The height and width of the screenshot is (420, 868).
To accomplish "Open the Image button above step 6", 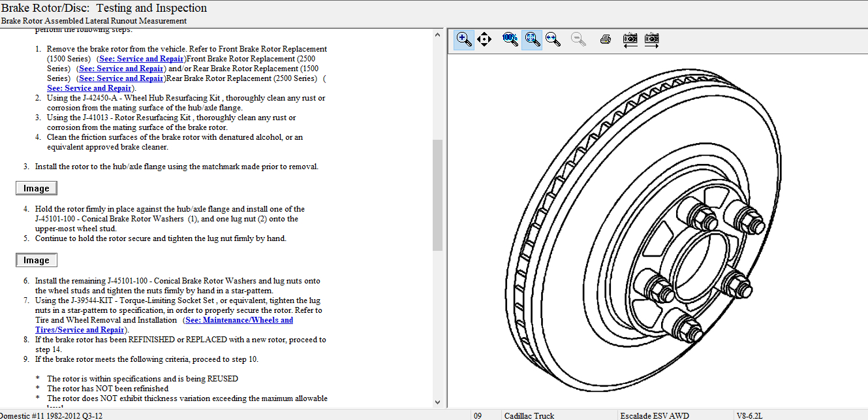I will tap(37, 260).
